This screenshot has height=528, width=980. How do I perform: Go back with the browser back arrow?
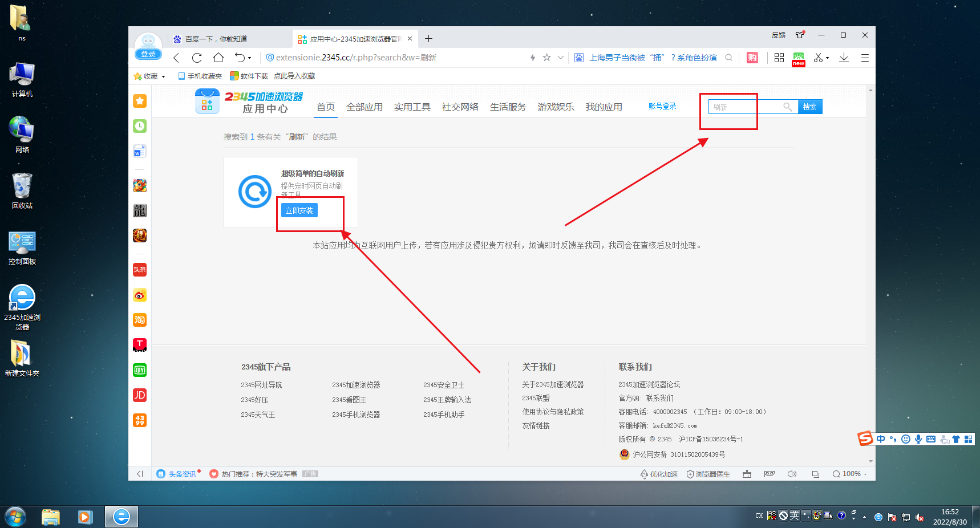[176, 58]
